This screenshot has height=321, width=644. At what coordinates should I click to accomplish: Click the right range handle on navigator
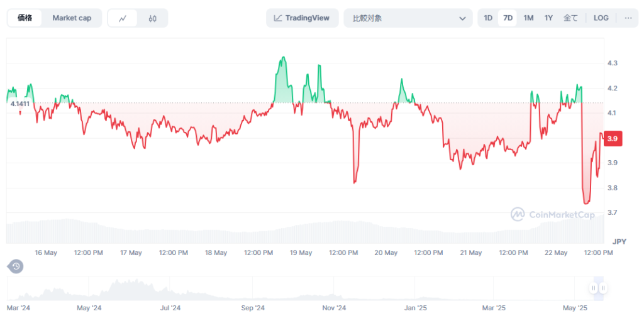click(602, 288)
